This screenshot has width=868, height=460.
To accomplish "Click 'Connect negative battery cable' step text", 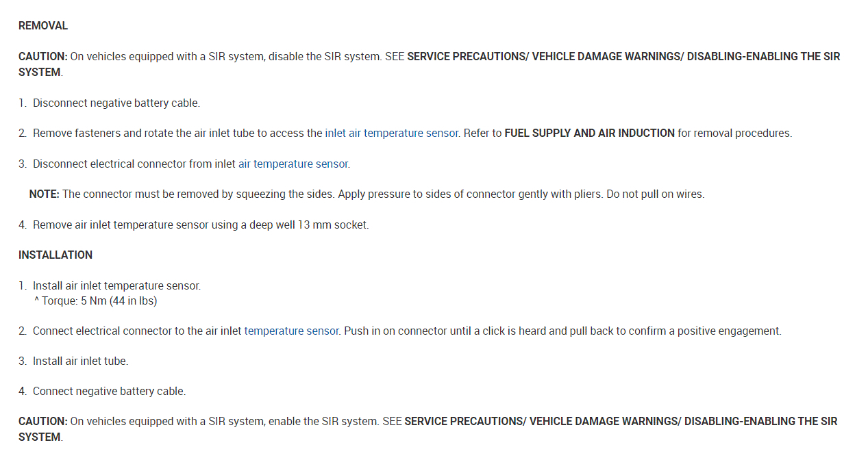I will (x=109, y=392).
